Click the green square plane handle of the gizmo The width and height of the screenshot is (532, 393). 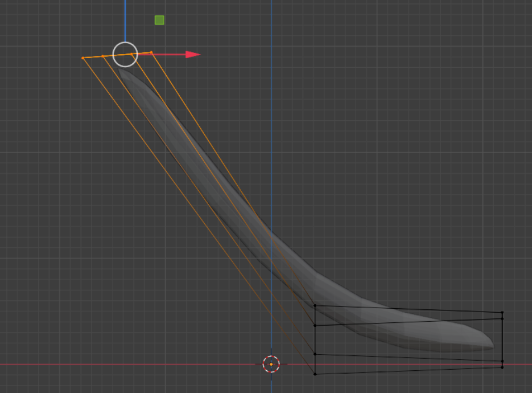(x=159, y=20)
